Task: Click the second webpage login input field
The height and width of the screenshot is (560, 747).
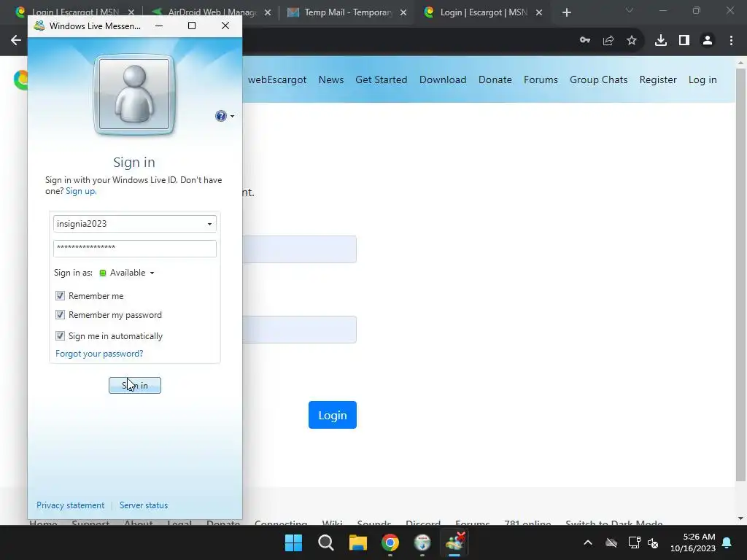Action: (x=299, y=330)
